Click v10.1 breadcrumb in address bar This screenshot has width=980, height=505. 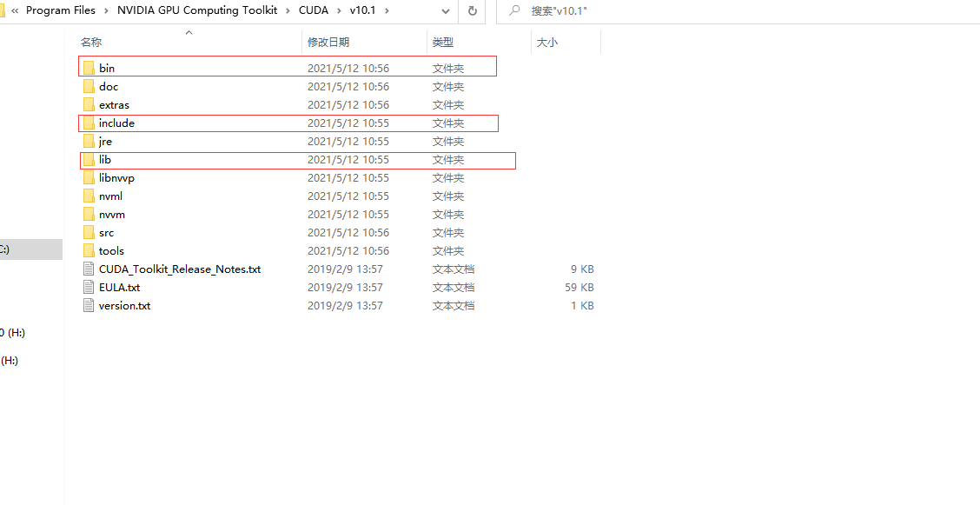362,10
